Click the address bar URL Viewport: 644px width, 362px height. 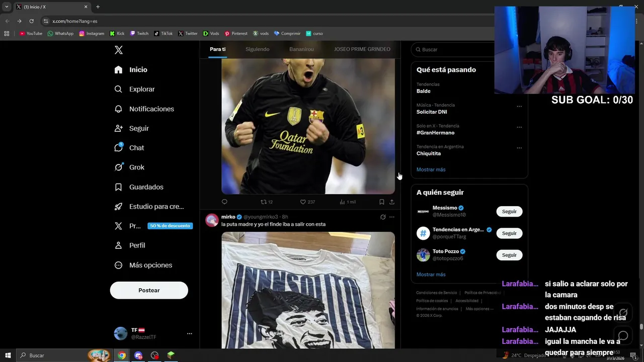click(x=75, y=21)
